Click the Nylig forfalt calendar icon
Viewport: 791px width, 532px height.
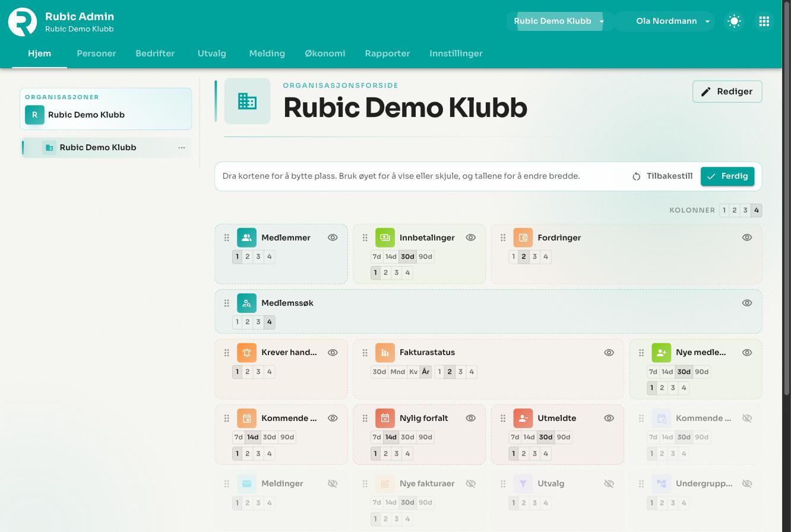385,418
